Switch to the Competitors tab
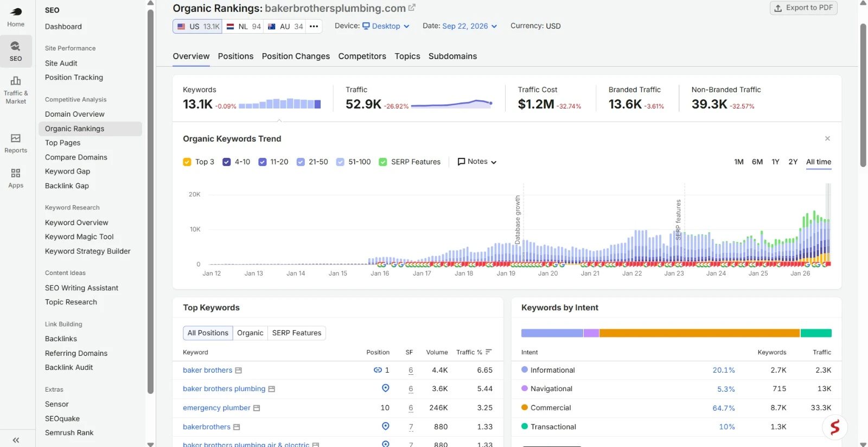The width and height of the screenshot is (868, 447). click(362, 56)
